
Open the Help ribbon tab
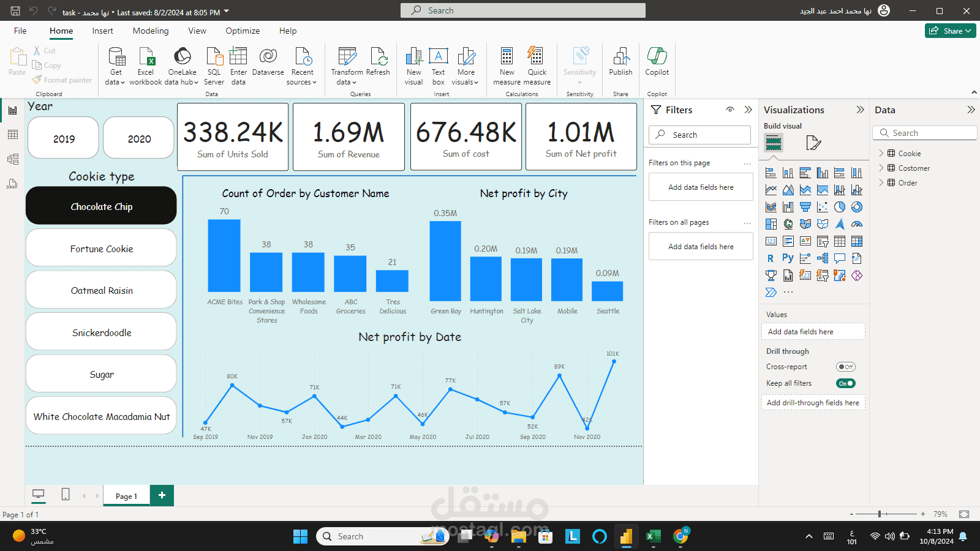288,31
